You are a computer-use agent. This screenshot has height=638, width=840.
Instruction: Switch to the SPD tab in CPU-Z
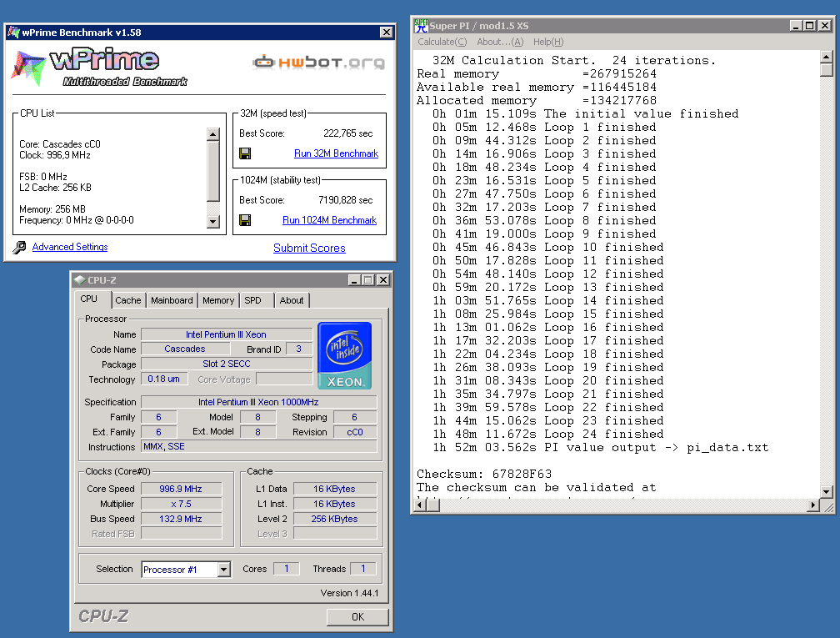click(252, 300)
